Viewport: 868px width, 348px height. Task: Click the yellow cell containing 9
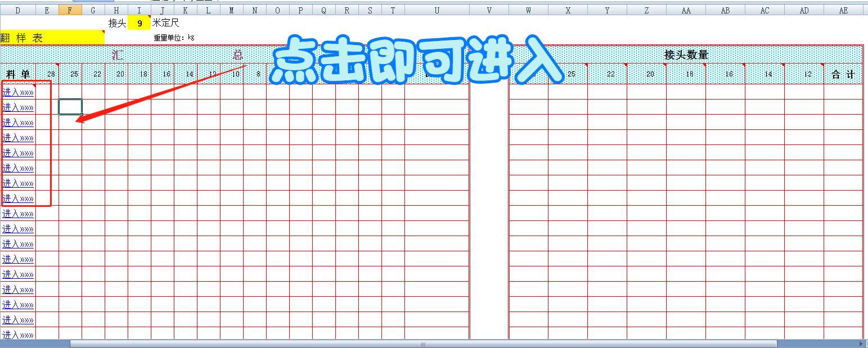click(x=139, y=24)
